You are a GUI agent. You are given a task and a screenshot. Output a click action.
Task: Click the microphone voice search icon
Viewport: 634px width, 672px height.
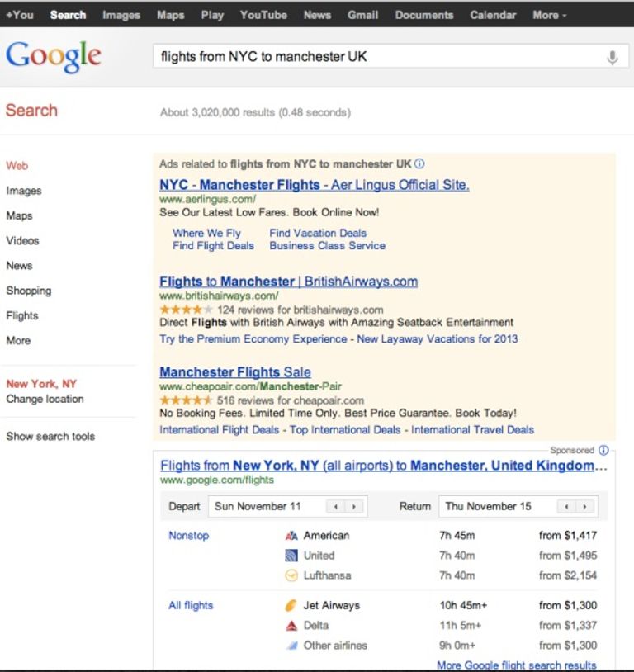point(613,57)
